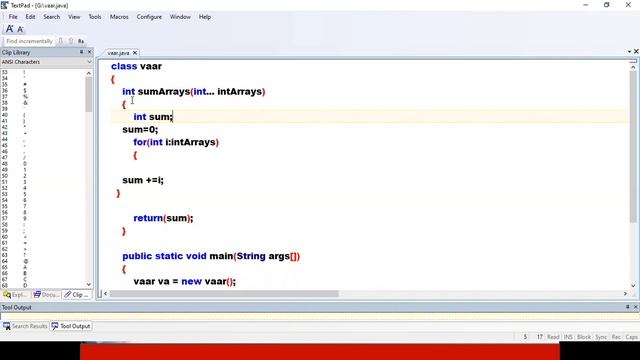Close the Tool Output panel
The height and width of the screenshot is (360, 640).
(x=636, y=307)
